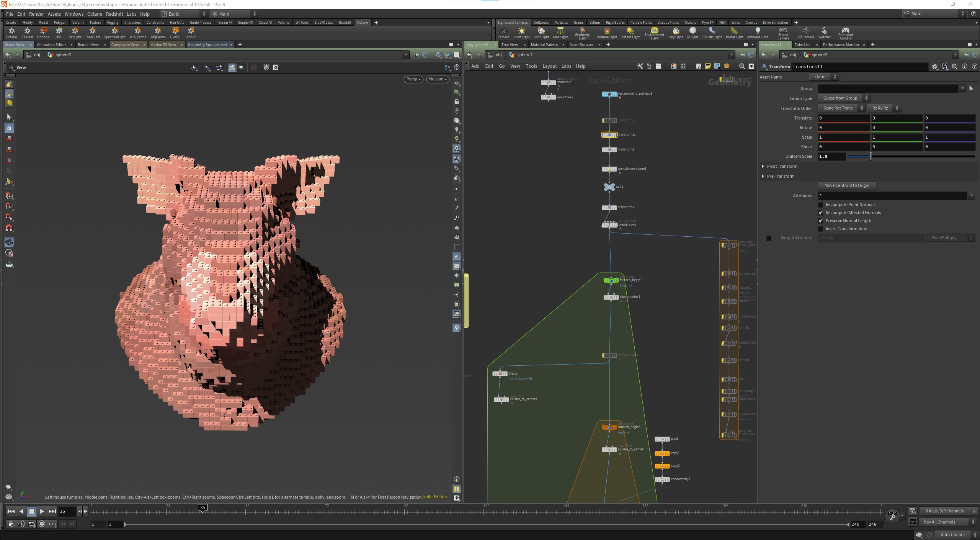Jump to the last frame
The height and width of the screenshot is (540, 980).
pyautogui.click(x=52, y=512)
